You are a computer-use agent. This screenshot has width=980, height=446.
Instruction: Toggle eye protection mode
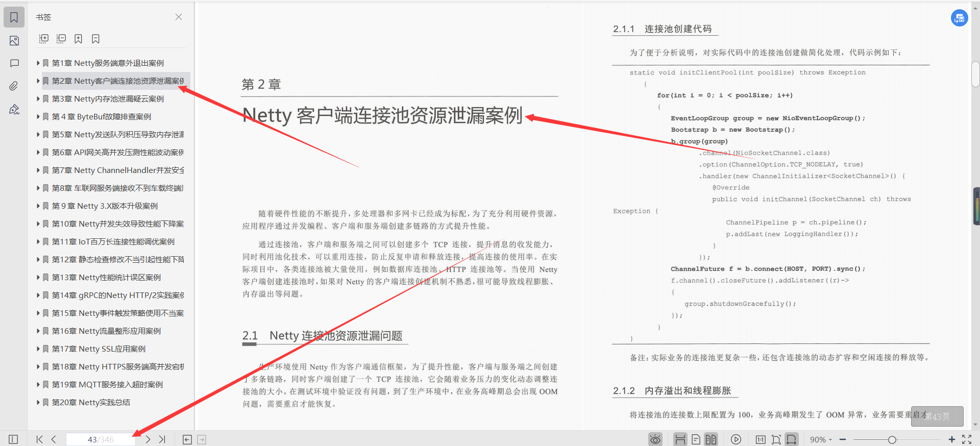(x=655, y=439)
